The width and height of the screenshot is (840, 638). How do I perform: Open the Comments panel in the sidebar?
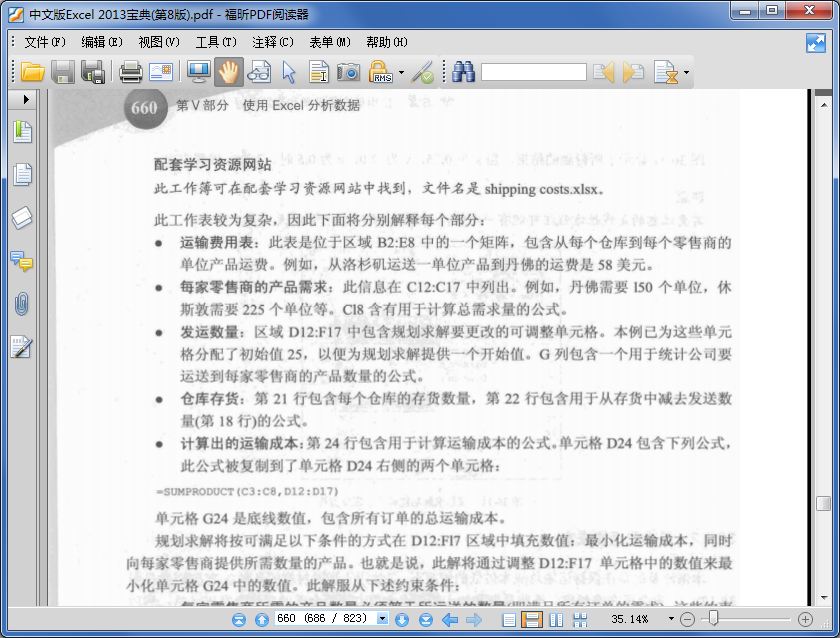click(22, 261)
